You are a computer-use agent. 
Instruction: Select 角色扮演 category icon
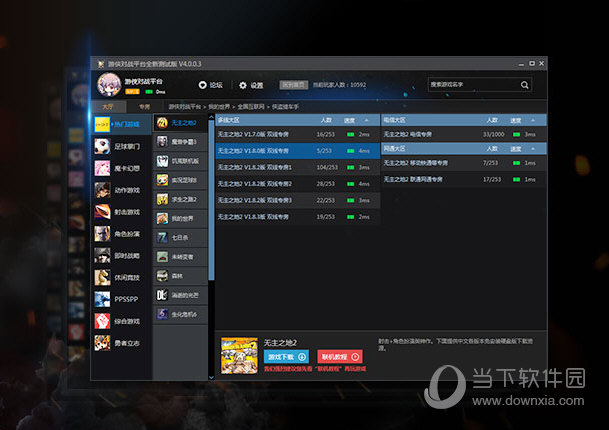102,234
